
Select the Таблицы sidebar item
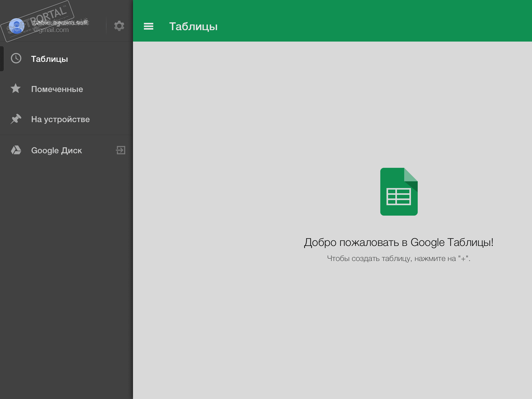point(49,59)
